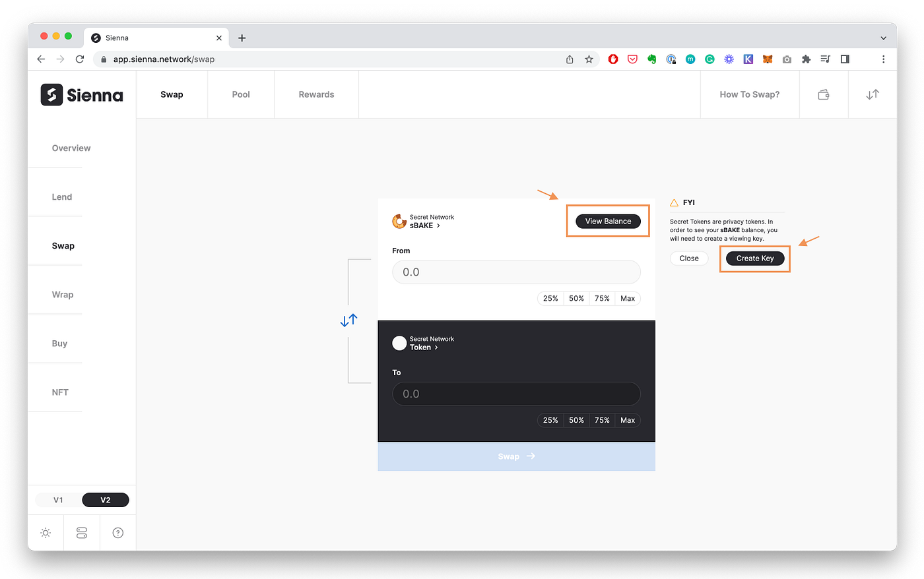Open the Grammarly extension icon
Image resolution: width=924 pixels, height=579 pixels.
pyautogui.click(x=709, y=59)
